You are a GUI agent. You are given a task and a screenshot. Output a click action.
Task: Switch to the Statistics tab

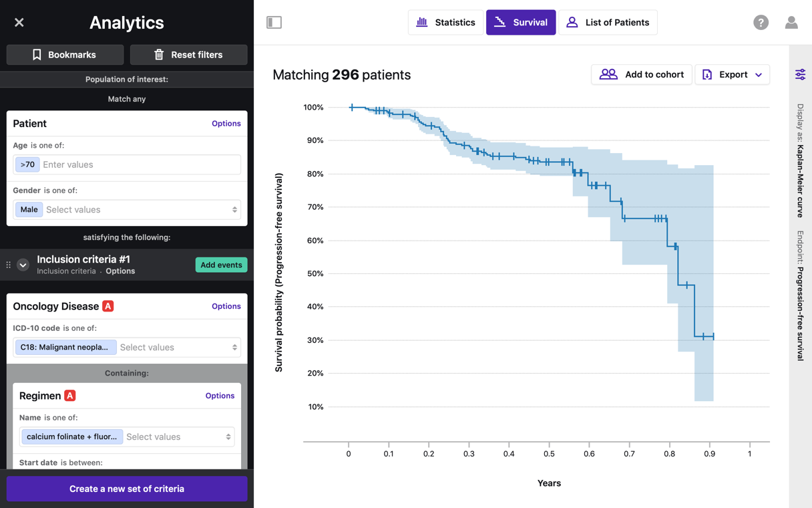point(445,23)
